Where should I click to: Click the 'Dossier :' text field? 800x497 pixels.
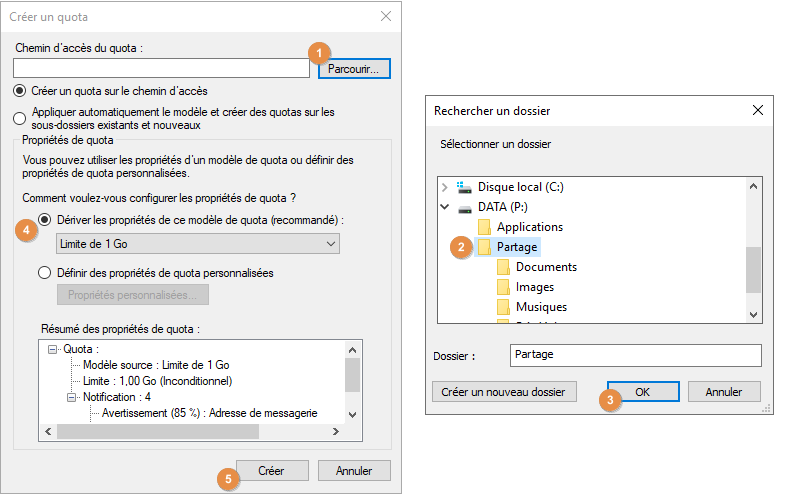coord(636,355)
